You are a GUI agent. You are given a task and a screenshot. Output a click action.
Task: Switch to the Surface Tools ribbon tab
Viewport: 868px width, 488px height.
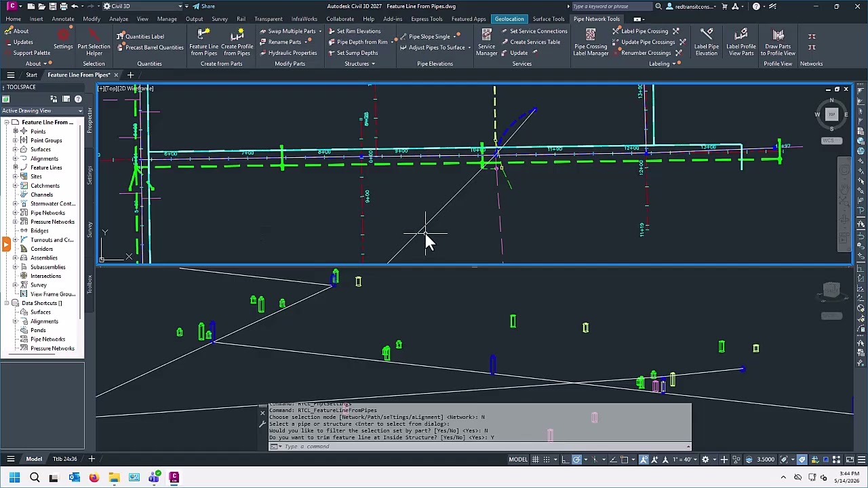click(549, 19)
